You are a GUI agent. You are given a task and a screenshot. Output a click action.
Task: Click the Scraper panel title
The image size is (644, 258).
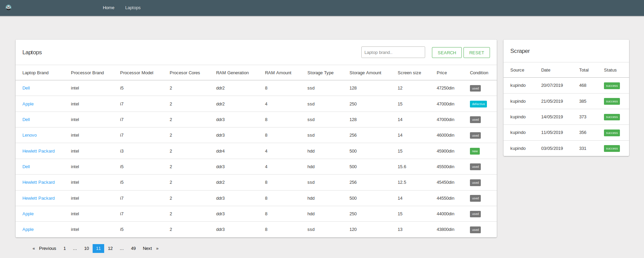click(520, 51)
